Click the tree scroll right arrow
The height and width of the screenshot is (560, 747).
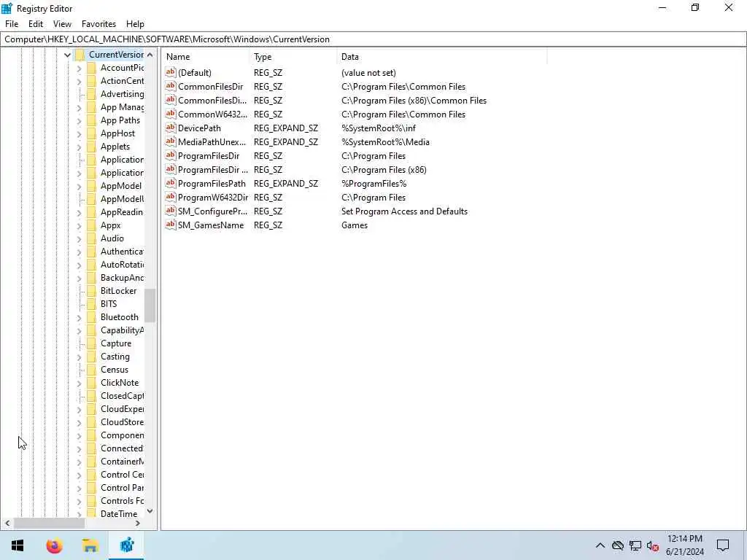pos(138,523)
